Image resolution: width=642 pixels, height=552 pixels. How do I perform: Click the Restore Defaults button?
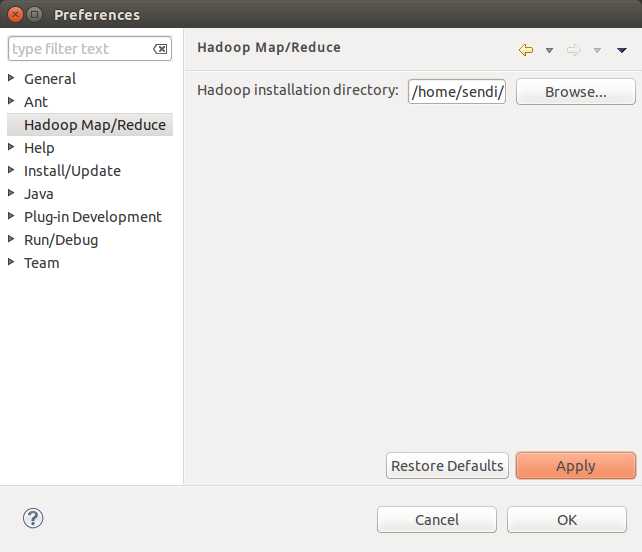pyautogui.click(x=447, y=466)
